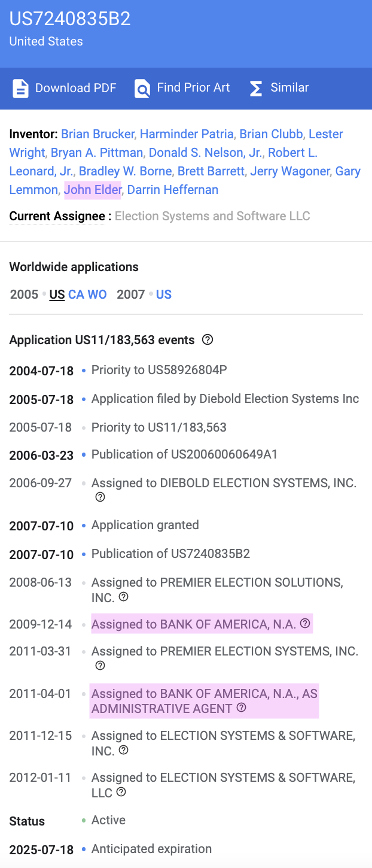Open the WO worldwide application link

[x=97, y=295]
